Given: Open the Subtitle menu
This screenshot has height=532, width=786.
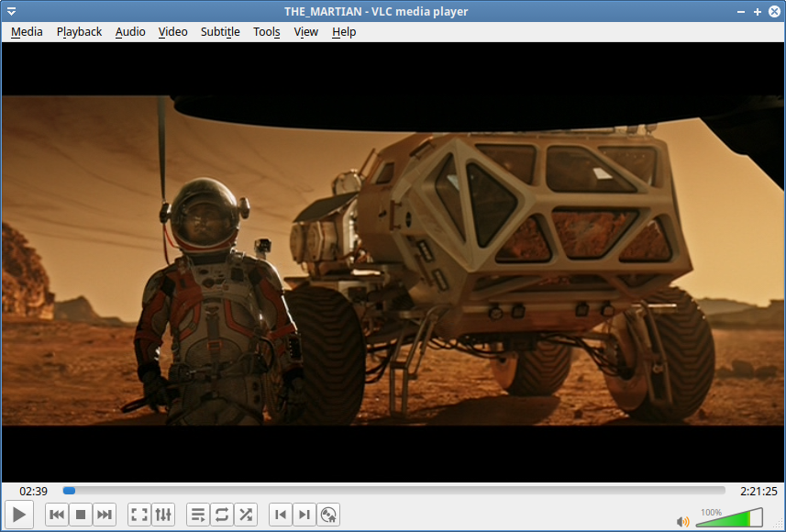Looking at the screenshot, I should (220, 31).
